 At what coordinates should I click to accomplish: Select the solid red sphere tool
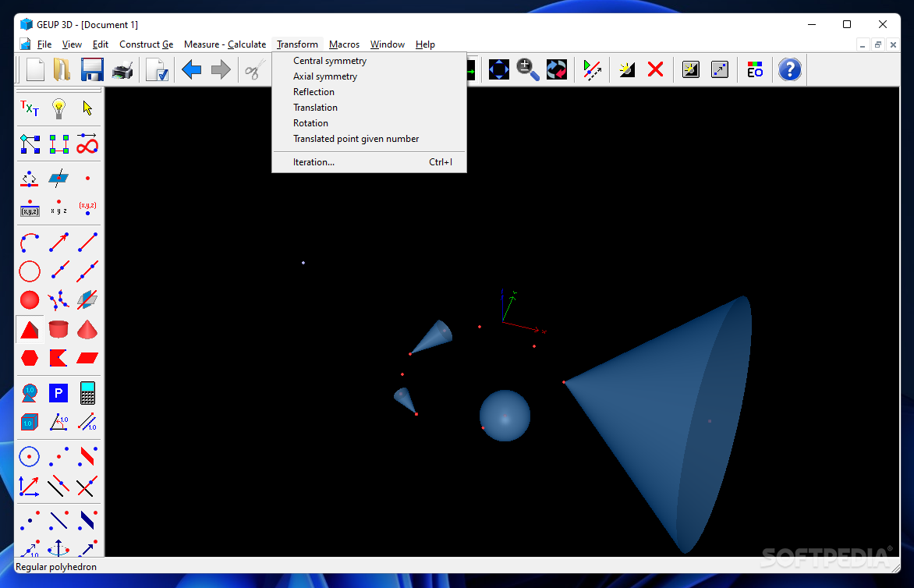(x=30, y=300)
